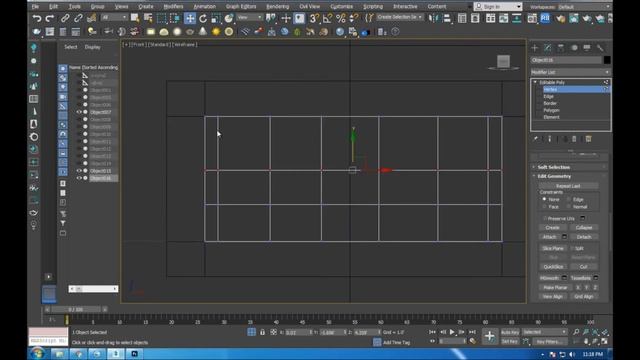Activate the Select and Rotate tool

[203, 18]
